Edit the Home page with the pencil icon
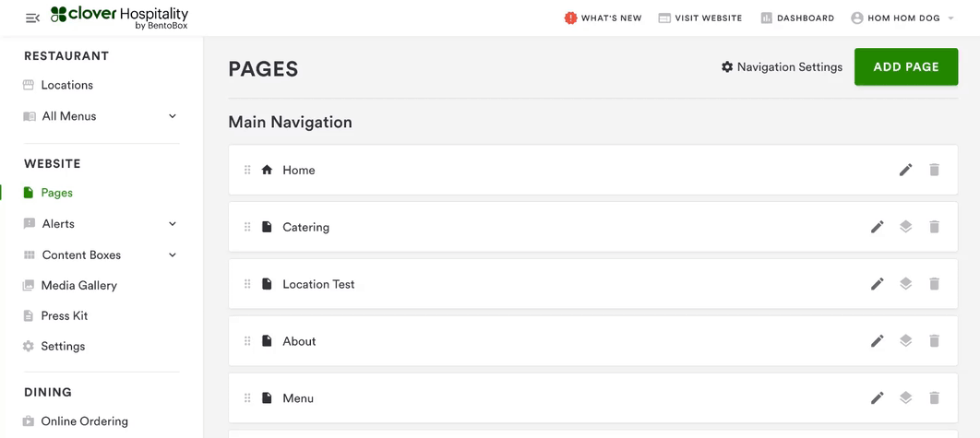980x438 pixels. [x=905, y=170]
